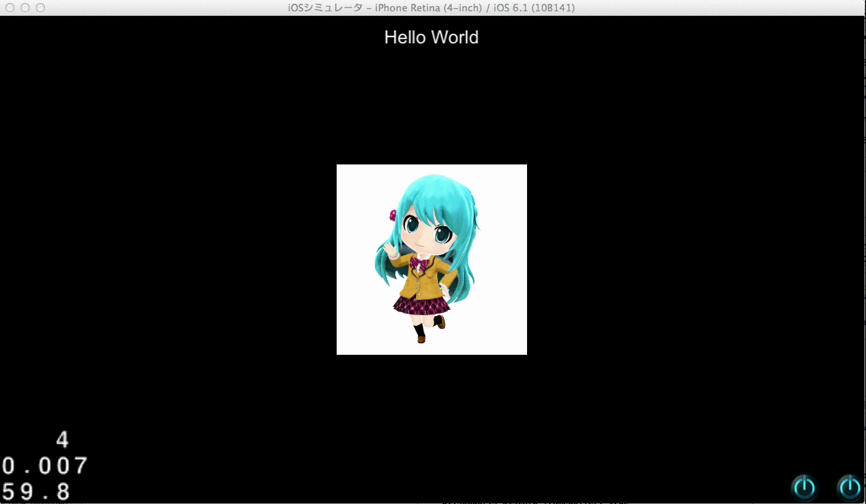Tap the chibi character sprite image

click(x=432, y=260)
